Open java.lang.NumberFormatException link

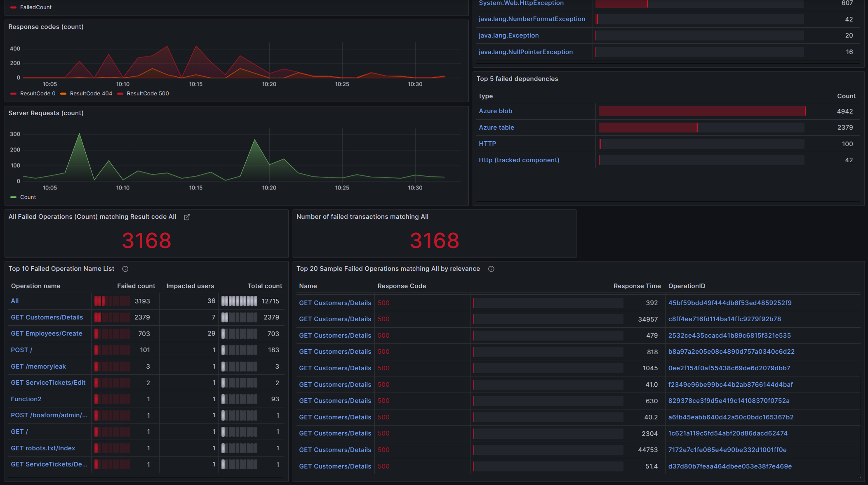pyautogui.click(x=532, y=19)
